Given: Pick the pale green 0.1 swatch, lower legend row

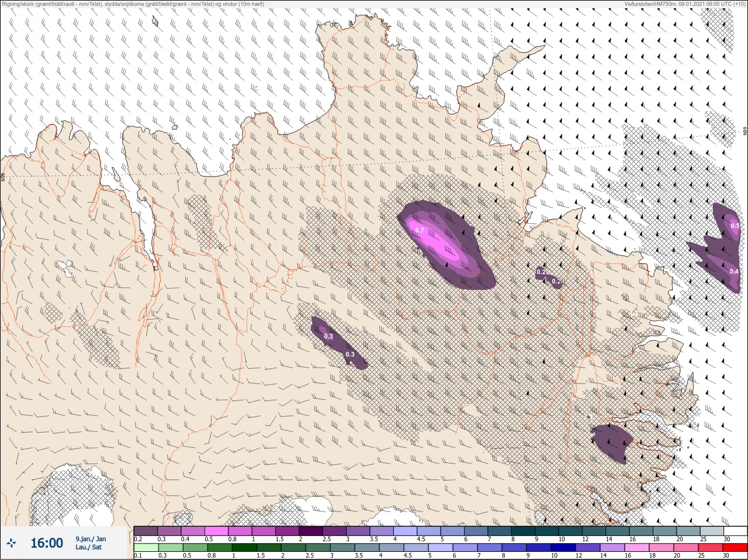Looking at the screenshot, I should pos(146,548).
